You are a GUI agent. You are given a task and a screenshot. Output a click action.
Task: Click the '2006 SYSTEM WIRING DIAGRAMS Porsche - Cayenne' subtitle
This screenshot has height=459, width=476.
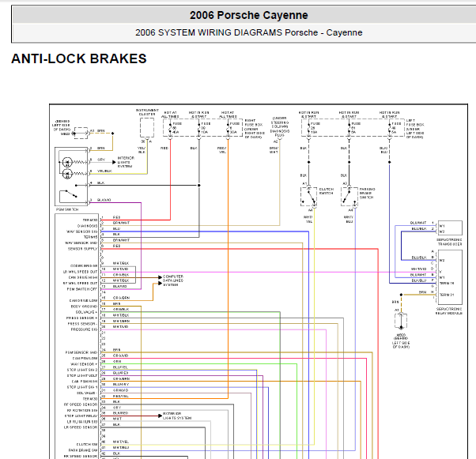click(x=248, y=32)
